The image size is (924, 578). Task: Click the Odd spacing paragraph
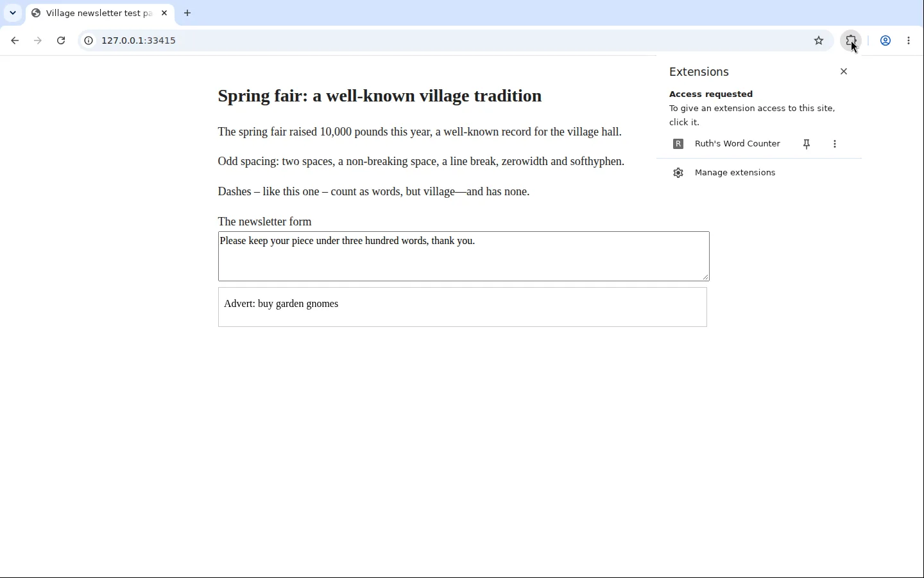coord(421,162)
